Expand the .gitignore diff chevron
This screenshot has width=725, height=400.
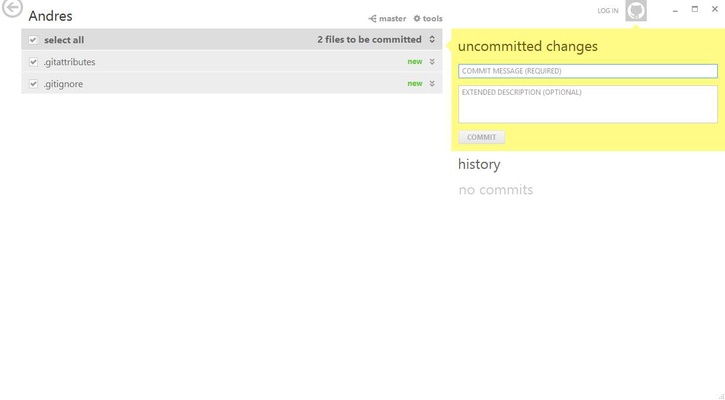[x=432, y=84]
